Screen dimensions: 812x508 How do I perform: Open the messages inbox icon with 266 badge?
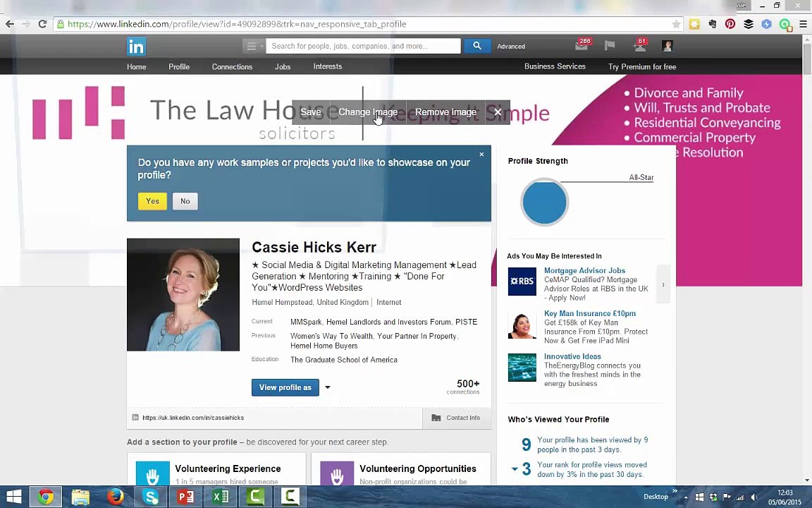[582, 46]
